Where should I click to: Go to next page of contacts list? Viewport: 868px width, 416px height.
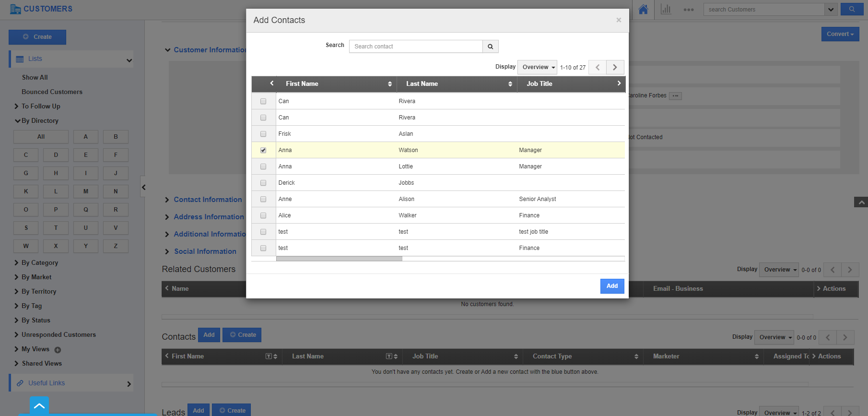point(615,67)
